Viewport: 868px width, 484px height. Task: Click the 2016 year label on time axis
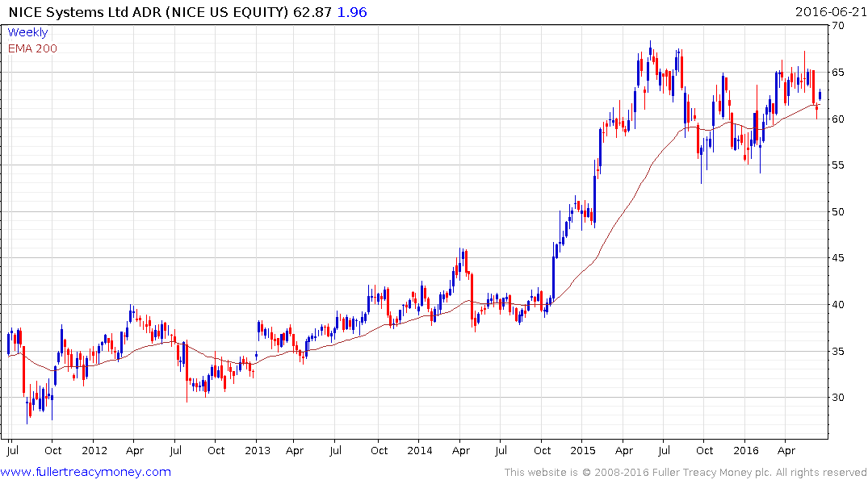(x=745, y=450)
